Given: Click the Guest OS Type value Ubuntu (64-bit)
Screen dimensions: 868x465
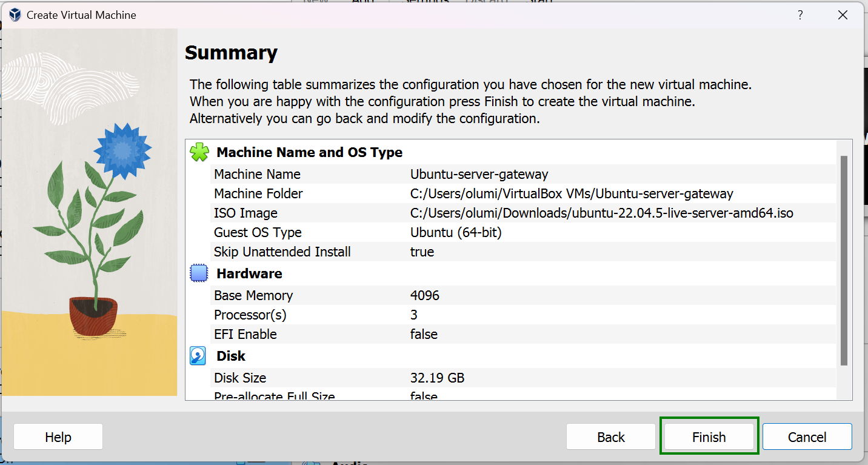Looking at the screenshot, I should (456, 233).
